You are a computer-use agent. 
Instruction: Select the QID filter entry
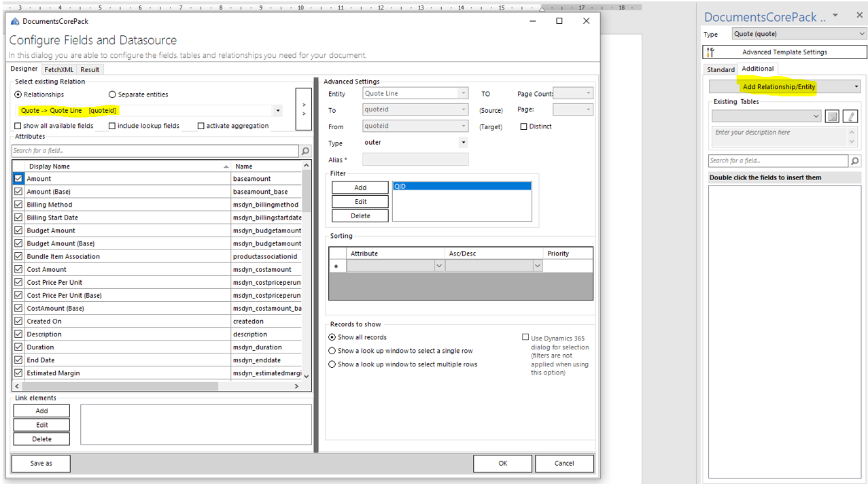point(462,186)
